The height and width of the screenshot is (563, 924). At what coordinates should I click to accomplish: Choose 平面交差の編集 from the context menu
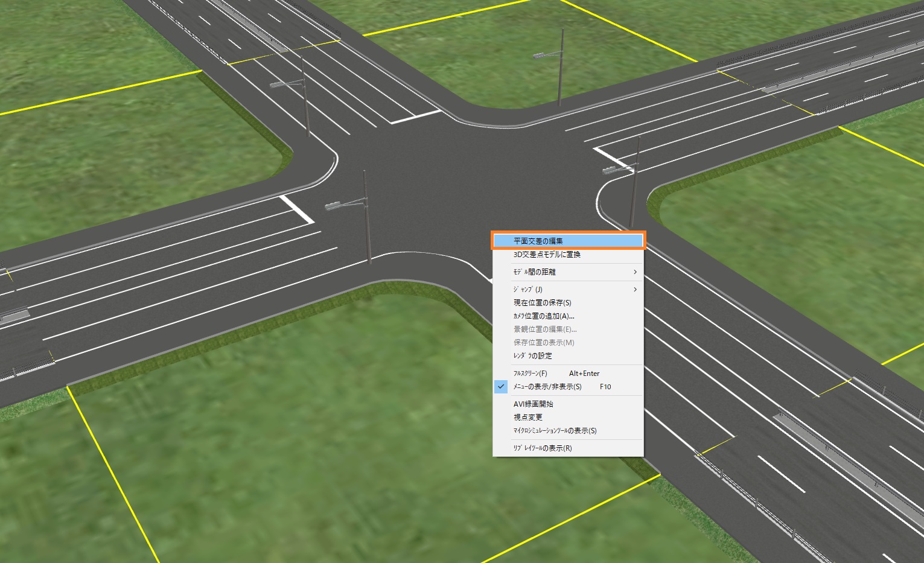569,241
